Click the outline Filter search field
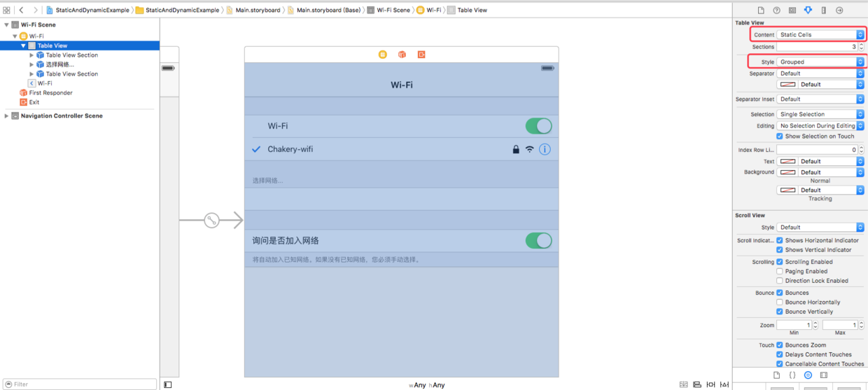This screenshot has width=868, height=390. [80, 384]
